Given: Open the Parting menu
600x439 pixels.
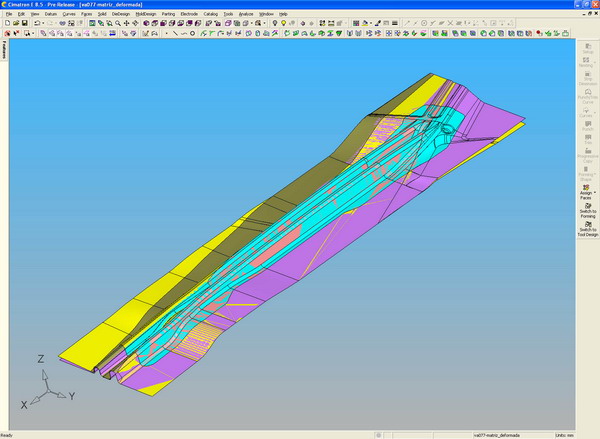Looking at the screenshot, I should 167,14.
